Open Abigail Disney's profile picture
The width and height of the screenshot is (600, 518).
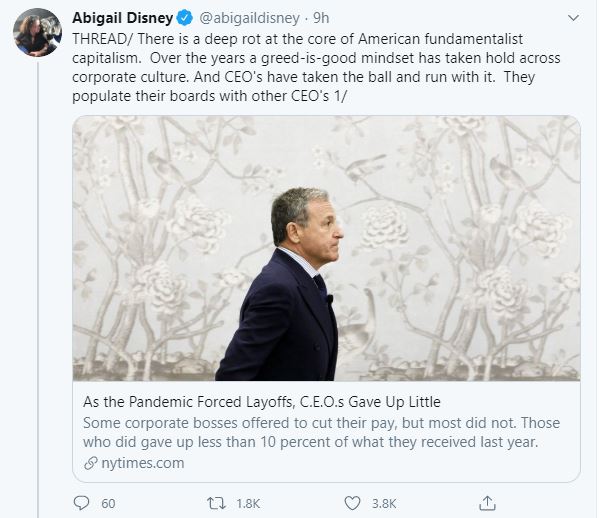click(x=37, y=34)
